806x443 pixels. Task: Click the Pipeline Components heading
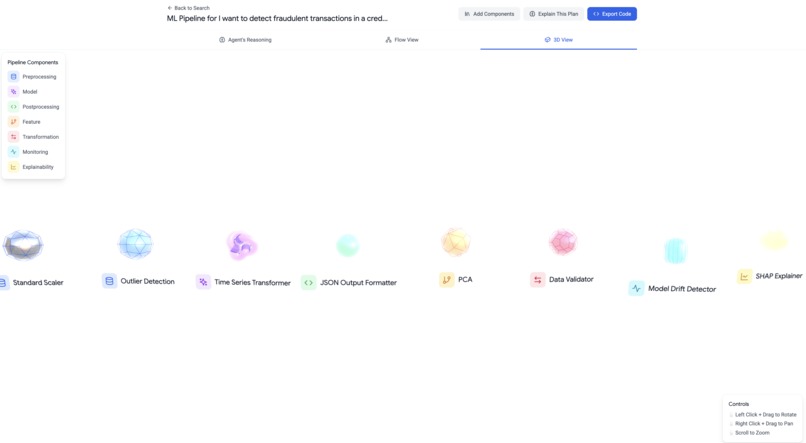[33, 62]
